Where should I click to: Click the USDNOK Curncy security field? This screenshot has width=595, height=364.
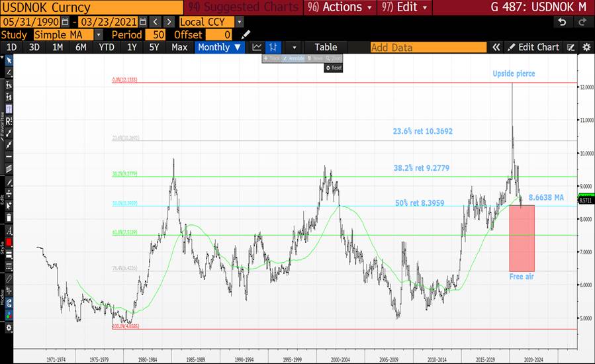click(x=91, y=7)
